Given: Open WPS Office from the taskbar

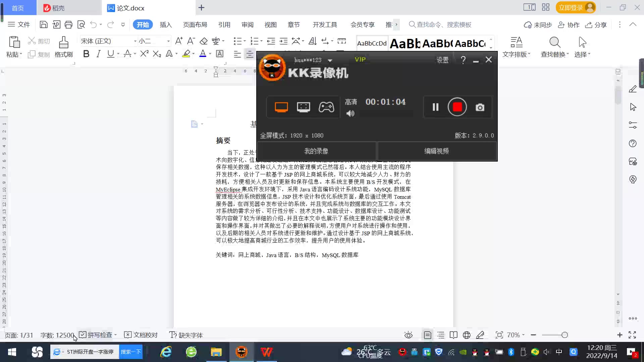Looking at the screenshot, I should point(267,352).
